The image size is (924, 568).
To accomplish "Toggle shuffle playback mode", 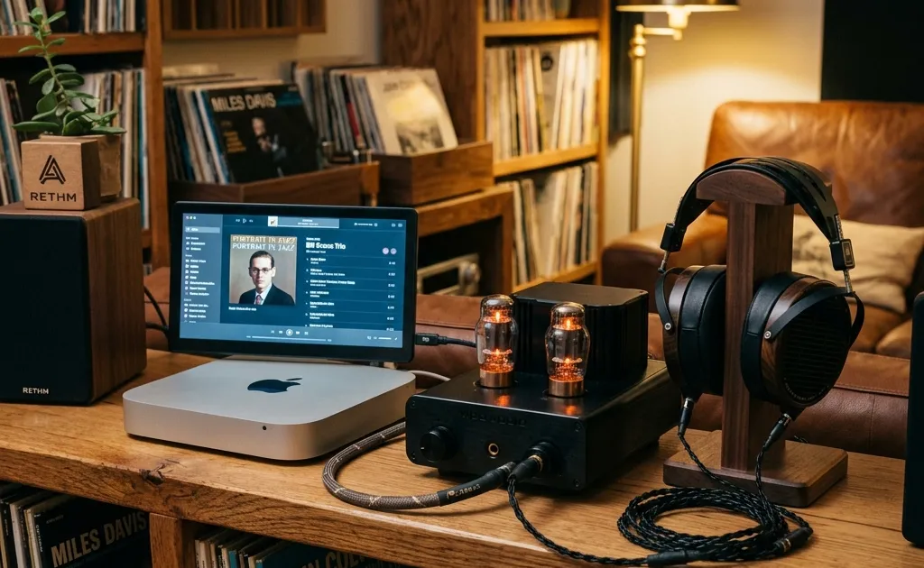I will coord(273,331).
